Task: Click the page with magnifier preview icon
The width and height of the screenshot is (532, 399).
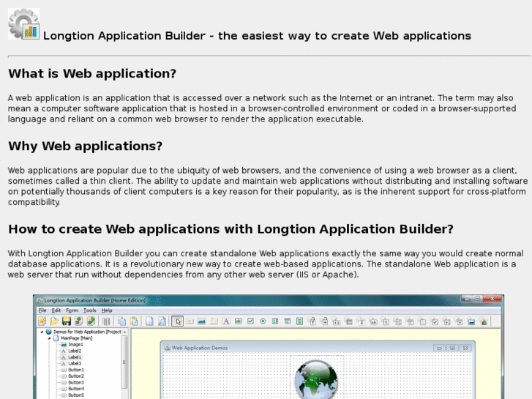Action: 162,321
